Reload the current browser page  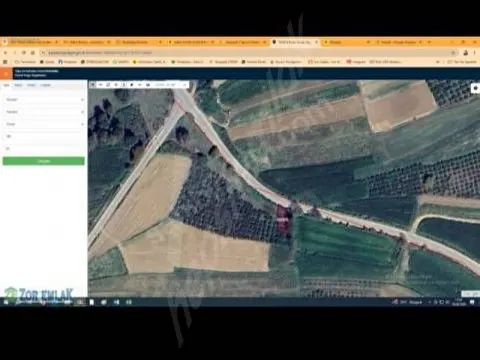(24, 53)
